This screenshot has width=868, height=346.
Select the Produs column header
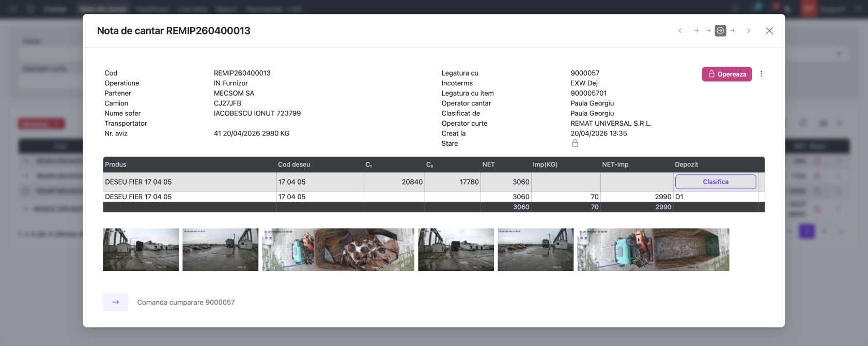click(x=116, y=164)
